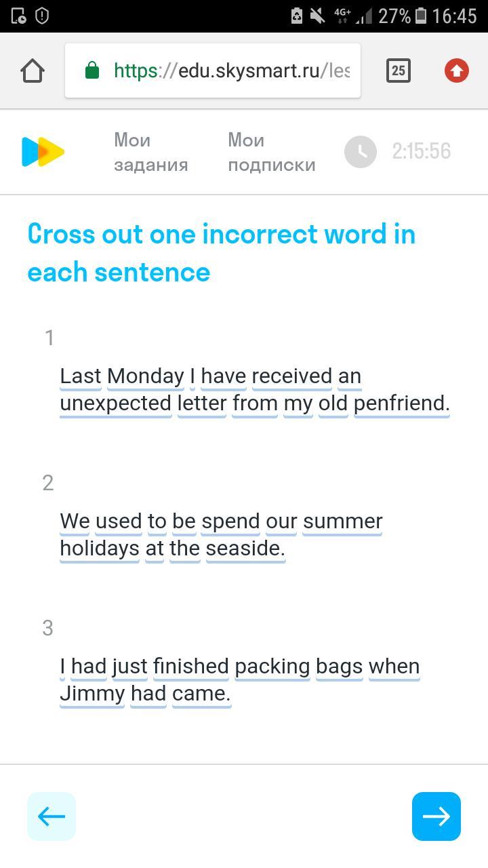Open the Мои подписки tab
The width and height of the screenshot is (488, 868).
(272, 153)
